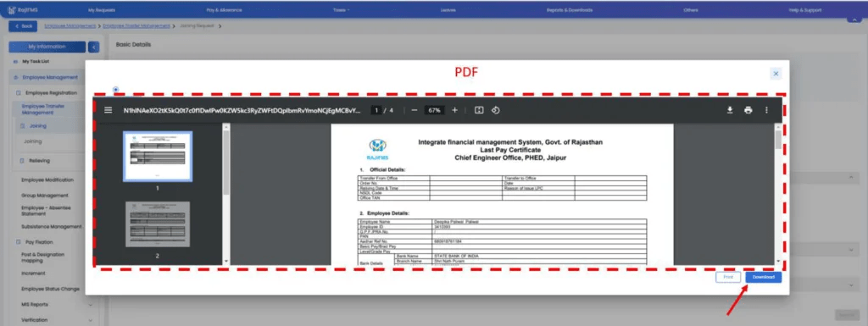Rotate the PDF counterclockwise
Image resolution: width=868 pixels, height=326 pixels.
coord(495,110)
